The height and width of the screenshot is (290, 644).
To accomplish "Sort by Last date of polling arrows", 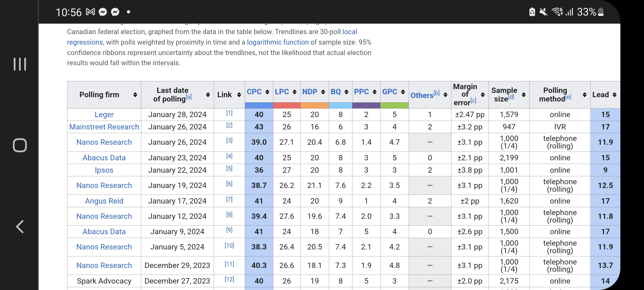I will 208,95.
